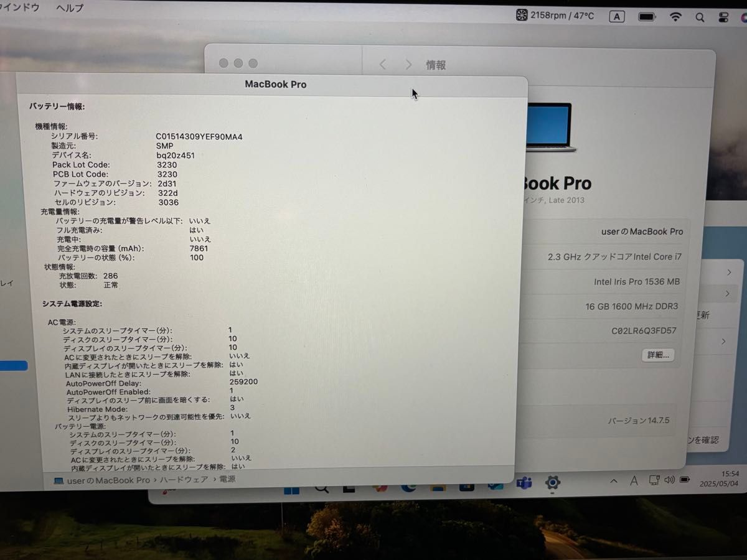Click the computer icon in the path bar
This screenshot has width=747, height=560.
click(59, 480)
